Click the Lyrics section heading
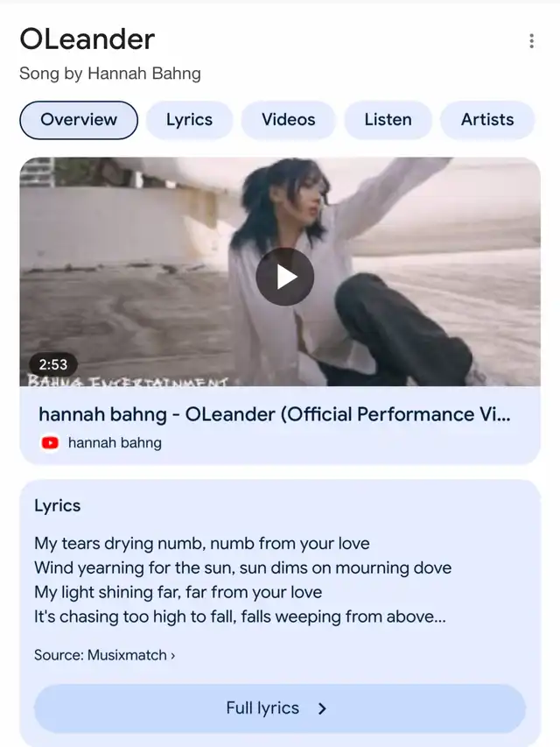Screen dimensions: 560x747 click(x=57, y=505)
